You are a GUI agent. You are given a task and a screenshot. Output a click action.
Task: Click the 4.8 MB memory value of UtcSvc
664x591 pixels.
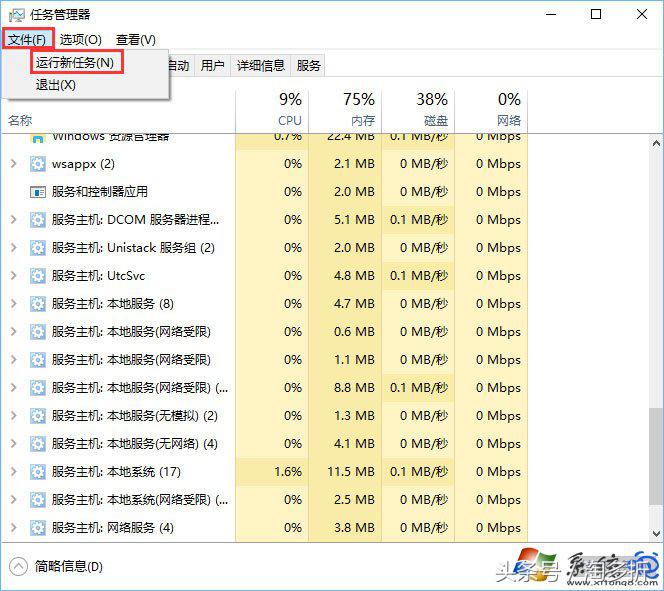point(354,276)
